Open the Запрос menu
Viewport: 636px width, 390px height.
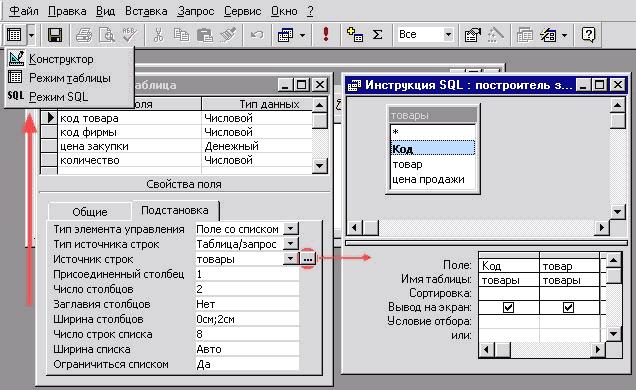tap(196, 11)
